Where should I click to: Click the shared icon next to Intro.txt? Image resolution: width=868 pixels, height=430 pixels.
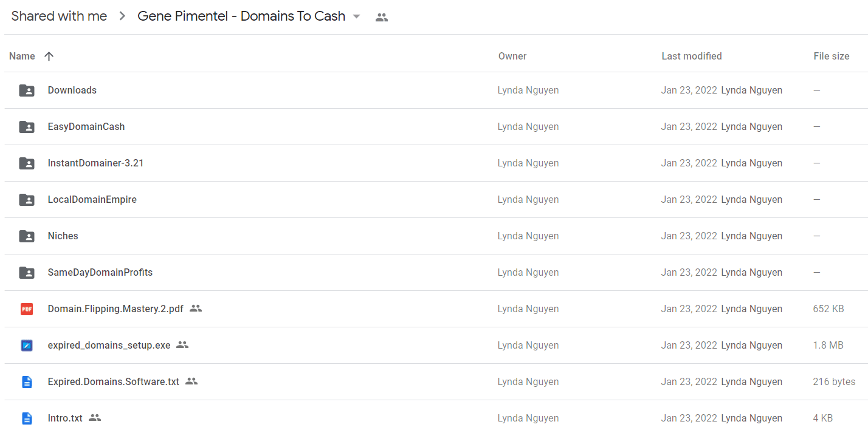94,418
